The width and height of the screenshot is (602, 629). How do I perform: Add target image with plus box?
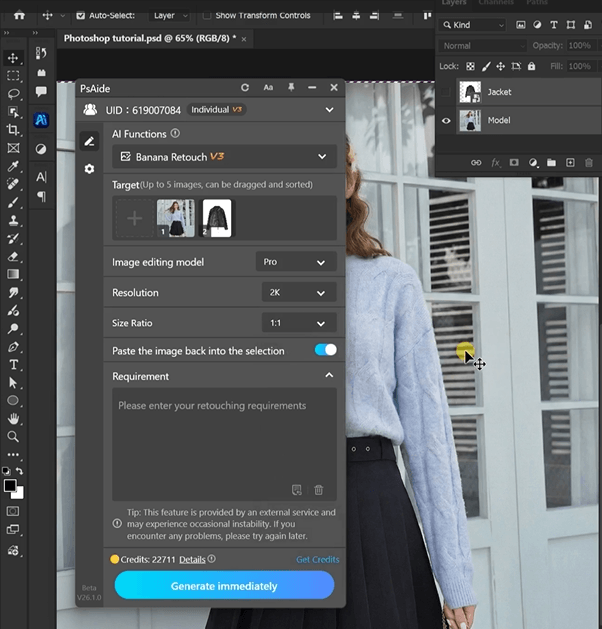134,218
